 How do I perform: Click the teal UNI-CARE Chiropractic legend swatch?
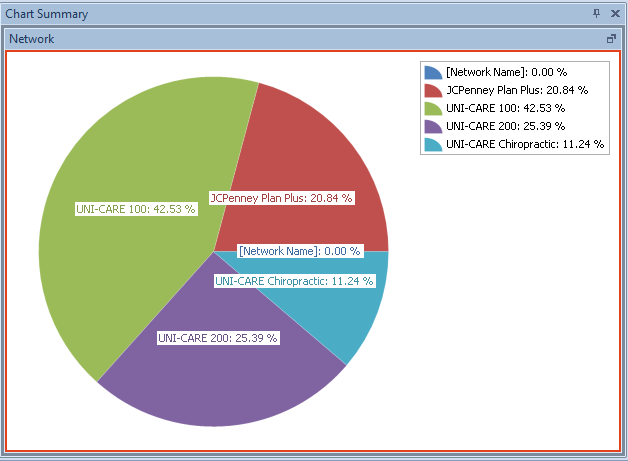(x=433, y=145)
